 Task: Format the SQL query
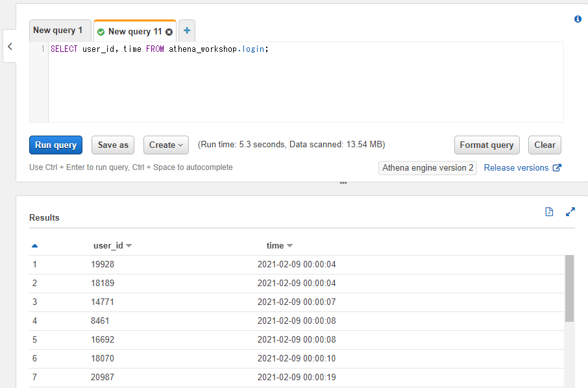486,145
